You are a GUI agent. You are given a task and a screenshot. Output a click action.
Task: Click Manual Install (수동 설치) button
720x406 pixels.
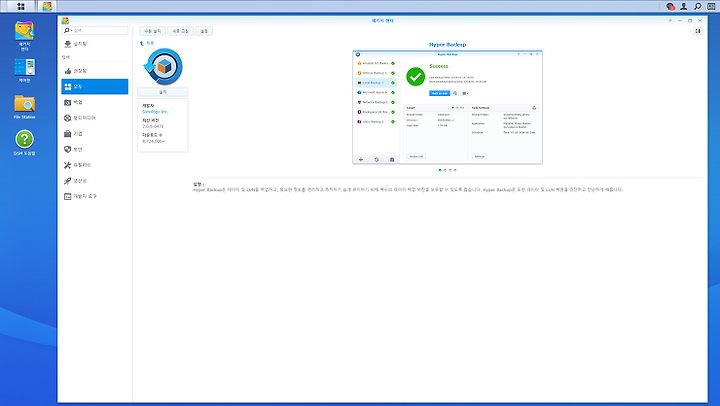[x=152, y=31]
